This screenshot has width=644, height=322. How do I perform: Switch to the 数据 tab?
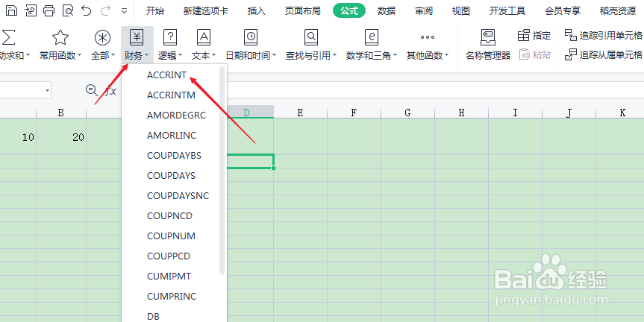(387, 11)
